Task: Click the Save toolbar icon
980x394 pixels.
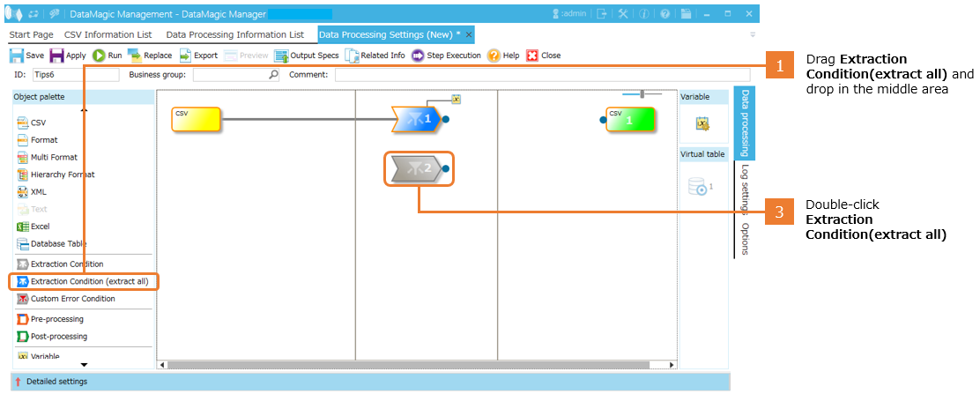Action: (x=17, y=56)
